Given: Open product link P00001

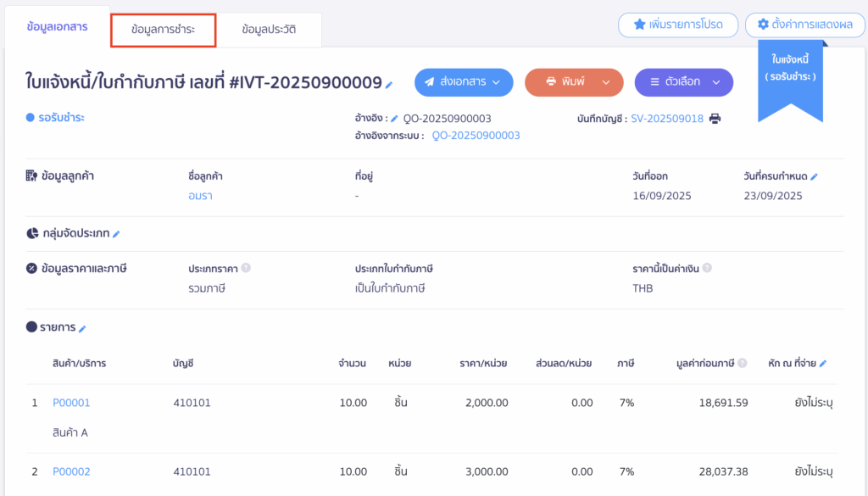Looking at the screenshot, I should (x=71, y=403).
